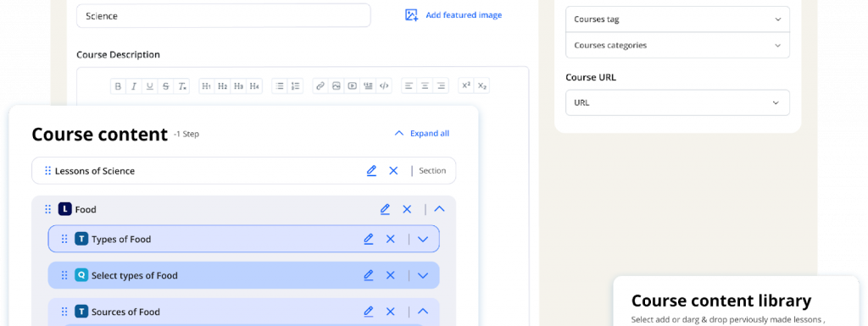Screen dimensions: 868x326
Task: Click the drag handle of Food lesson
Action: point(47,209)
